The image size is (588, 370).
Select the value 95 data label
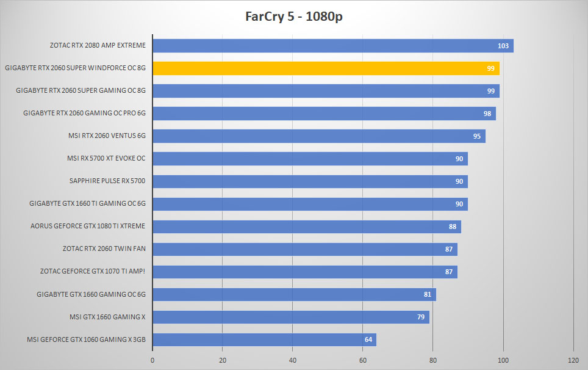(476, 136)
